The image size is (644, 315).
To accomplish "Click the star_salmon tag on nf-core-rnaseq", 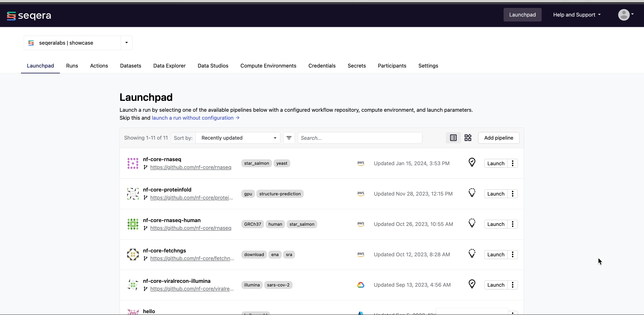I will click(257, 163).
